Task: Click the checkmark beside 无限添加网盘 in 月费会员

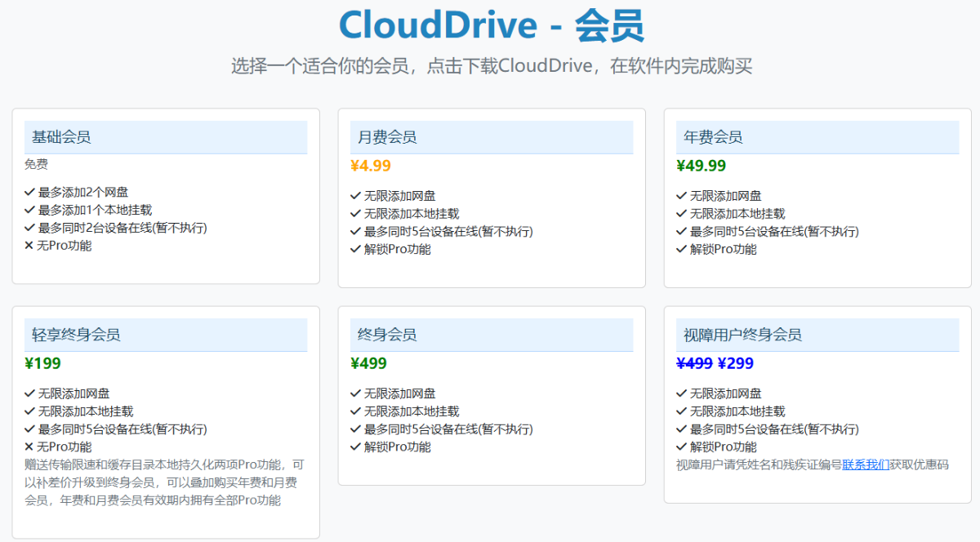Action: [357, 196]
